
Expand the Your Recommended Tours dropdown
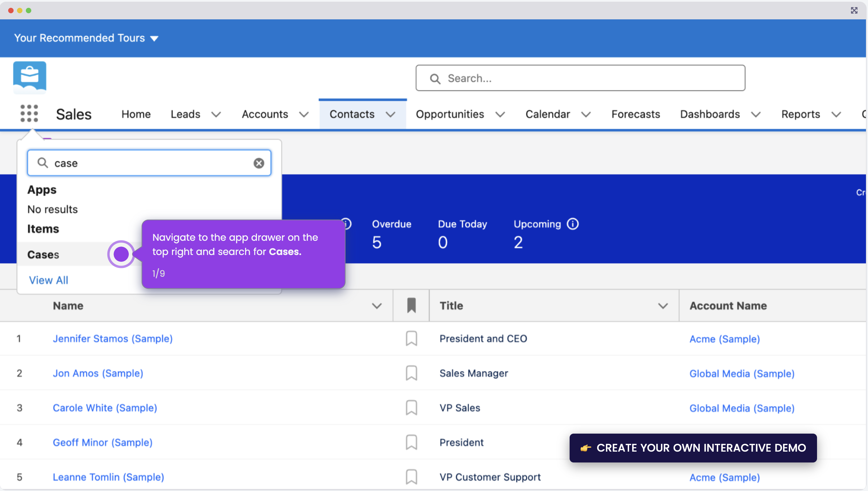pos(154,38)
